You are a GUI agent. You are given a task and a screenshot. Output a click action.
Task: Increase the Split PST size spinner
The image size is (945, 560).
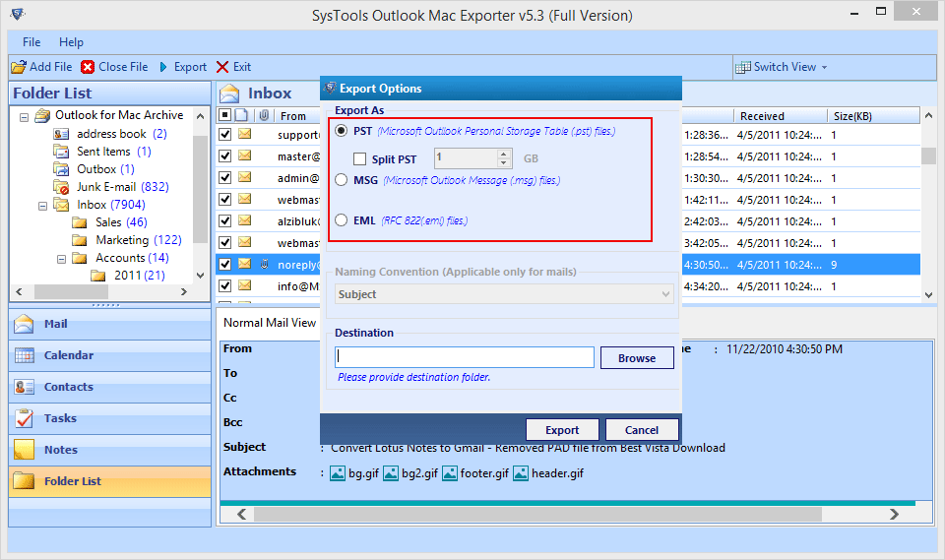point(504,154)
